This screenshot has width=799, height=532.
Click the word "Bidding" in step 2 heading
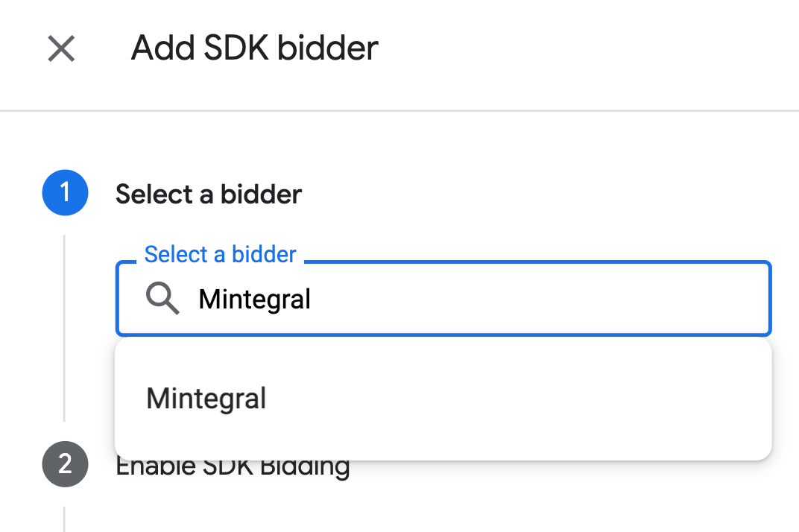tap(312, 468)
